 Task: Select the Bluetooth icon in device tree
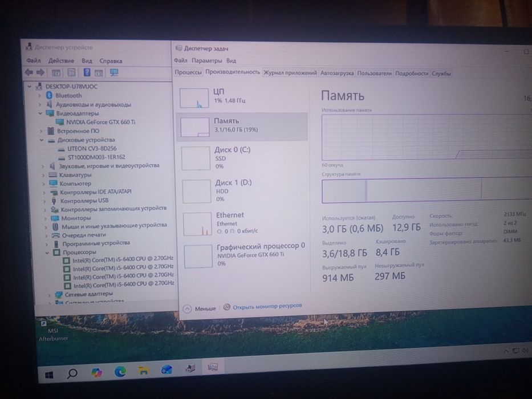[x=49, y=95]
